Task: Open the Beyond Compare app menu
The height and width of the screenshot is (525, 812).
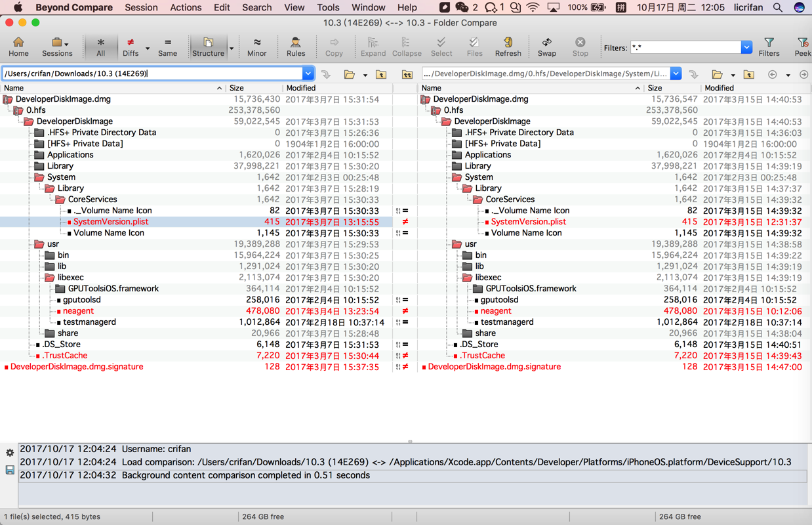Action: pos(74,7)
